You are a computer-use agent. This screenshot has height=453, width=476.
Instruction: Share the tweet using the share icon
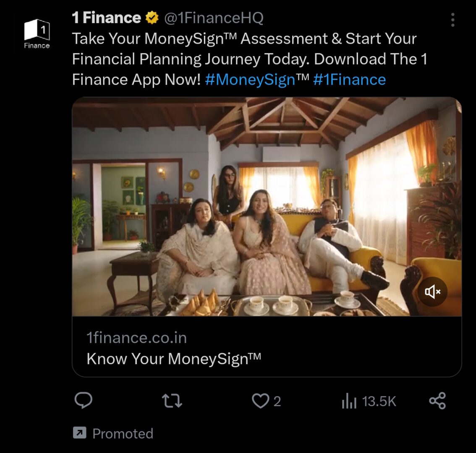pos(437,401)
